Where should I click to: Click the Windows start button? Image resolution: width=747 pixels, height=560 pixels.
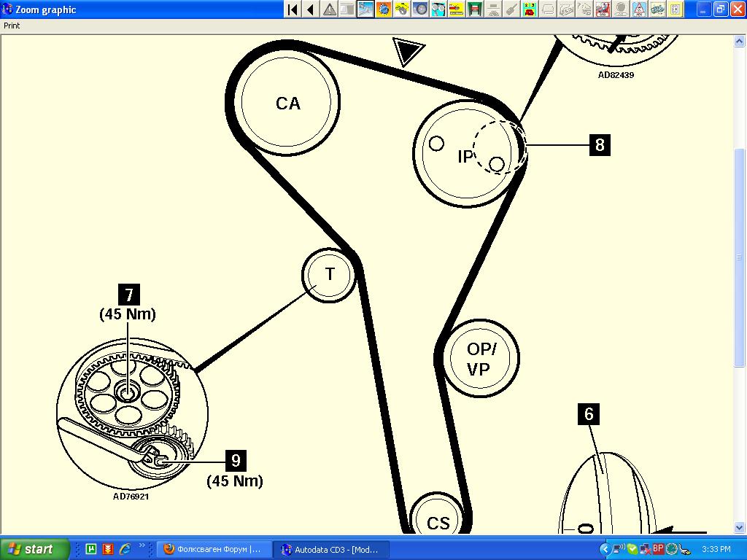coord(35,549)
